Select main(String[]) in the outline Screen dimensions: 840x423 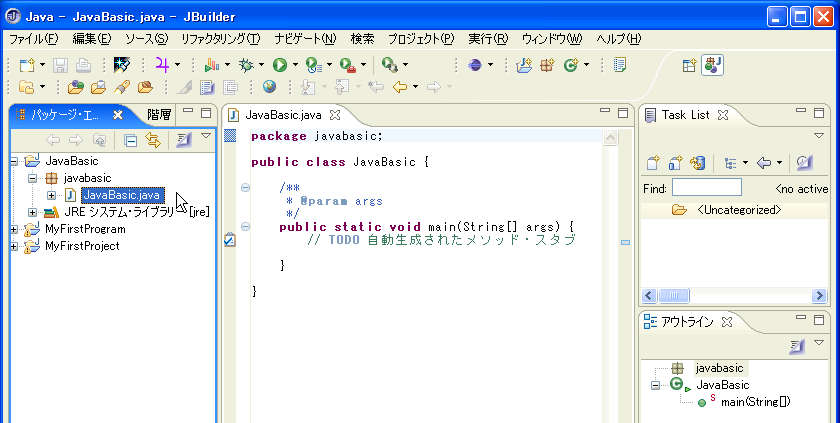(755, 402)
